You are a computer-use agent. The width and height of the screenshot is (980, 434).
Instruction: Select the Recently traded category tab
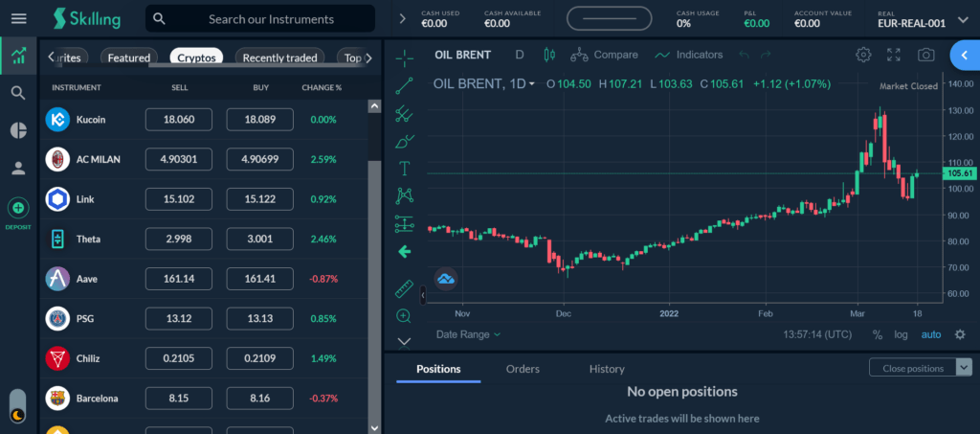(280, 57)
